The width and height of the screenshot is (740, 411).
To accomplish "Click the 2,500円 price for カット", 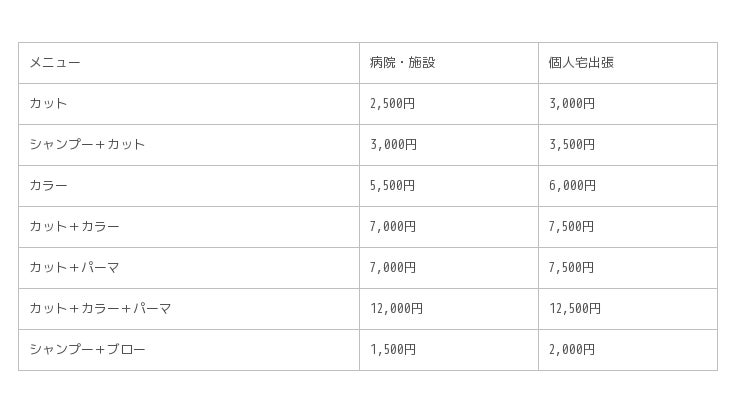I will tap(392, 104).
